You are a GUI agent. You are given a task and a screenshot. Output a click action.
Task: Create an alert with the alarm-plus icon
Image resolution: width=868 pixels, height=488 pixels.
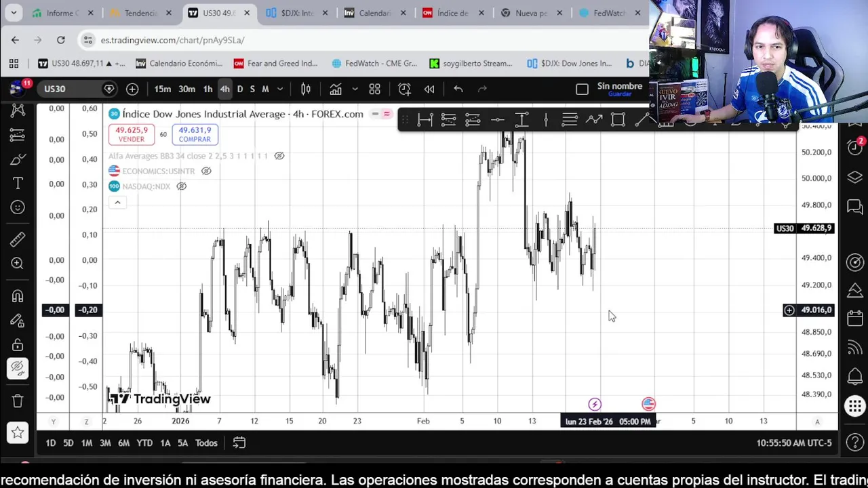coord(404,89)
